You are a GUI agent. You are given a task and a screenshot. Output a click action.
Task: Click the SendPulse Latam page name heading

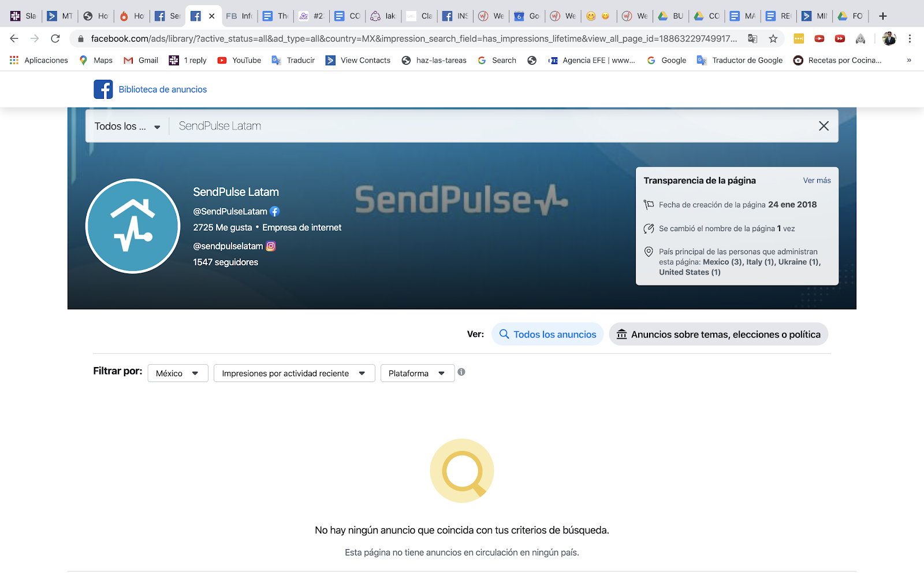(x=236, y=192)
